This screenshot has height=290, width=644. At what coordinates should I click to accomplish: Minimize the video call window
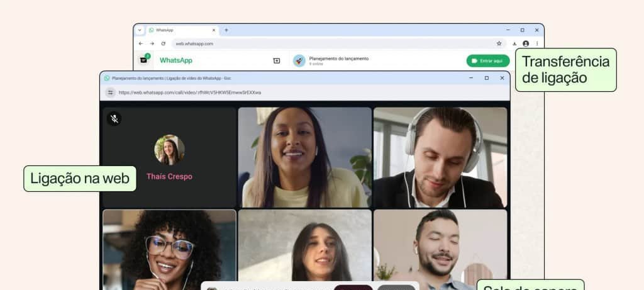pyautogui.click(x=471, y=78)
